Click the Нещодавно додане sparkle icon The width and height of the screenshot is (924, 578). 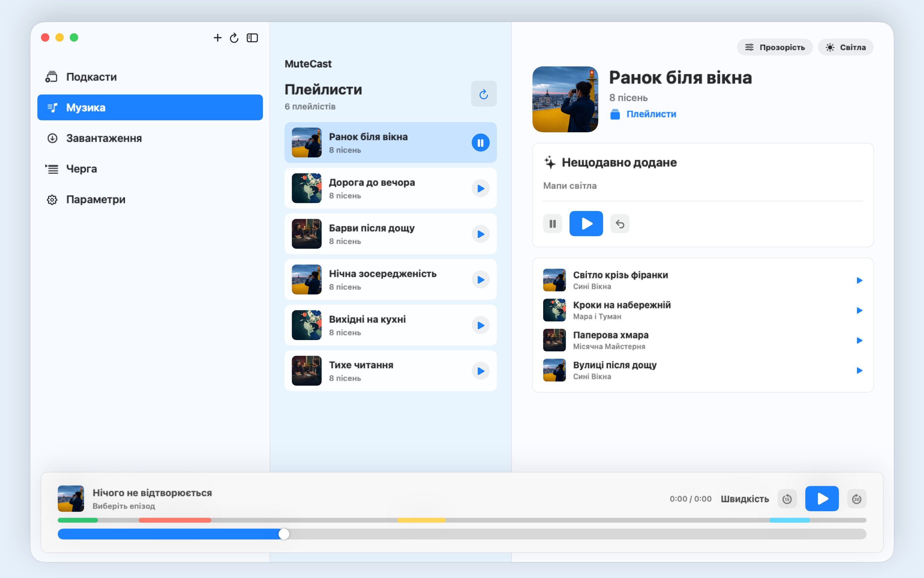[550, 162]
